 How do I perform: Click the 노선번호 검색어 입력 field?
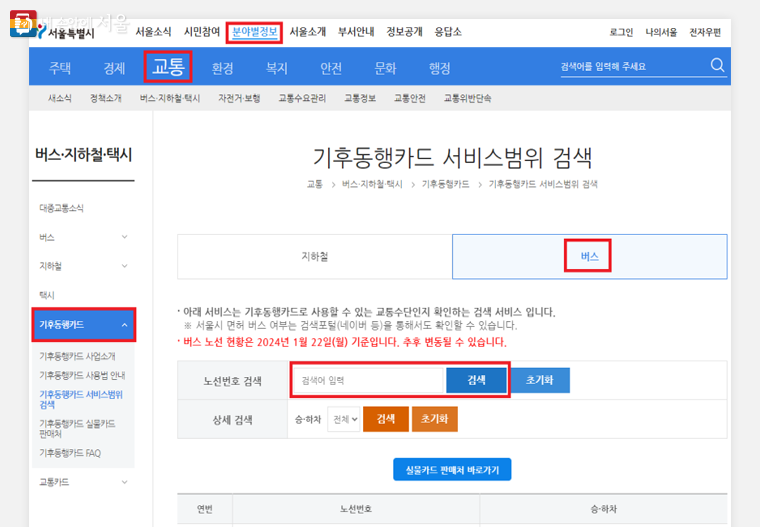[368, 381]
